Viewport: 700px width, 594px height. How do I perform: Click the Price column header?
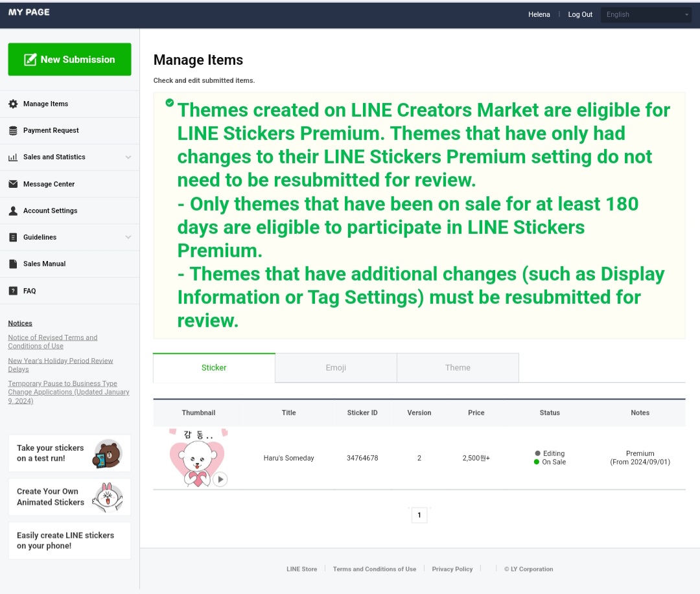(x=476, y=413)
